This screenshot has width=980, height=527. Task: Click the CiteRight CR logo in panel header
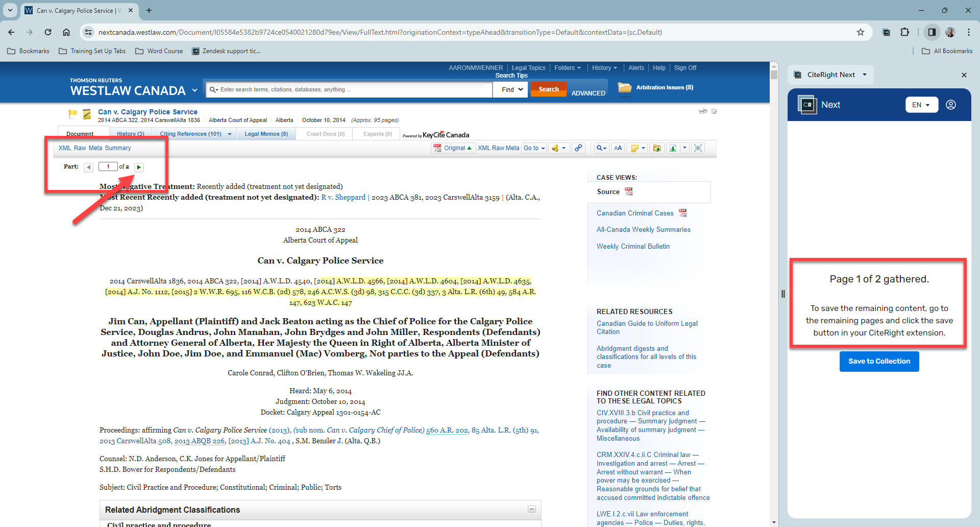pyautogui.click(x=807, y=105)
